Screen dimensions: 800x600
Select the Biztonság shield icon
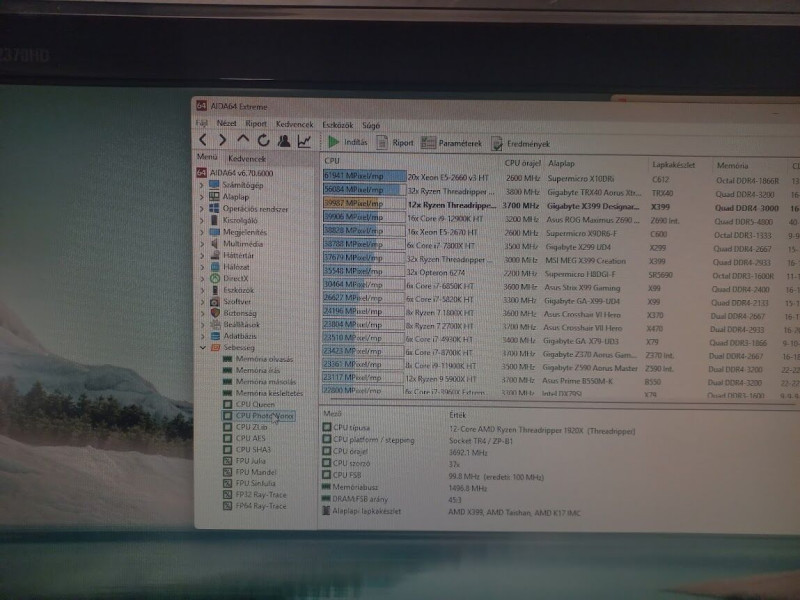coord(215,313)
